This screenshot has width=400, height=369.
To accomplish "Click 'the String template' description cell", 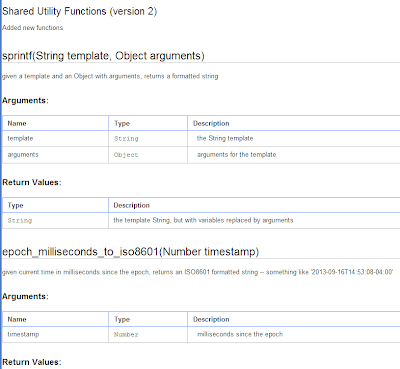I will [225, 138].
